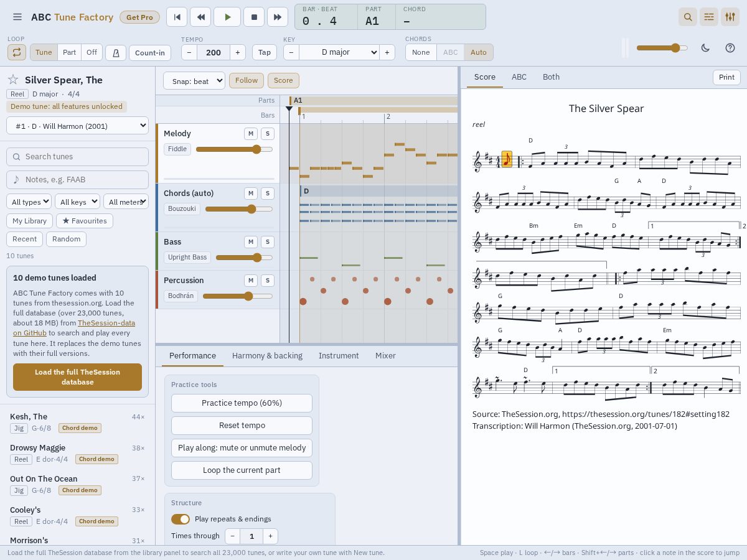Toggle the Follow button
The width and height of the screenshot is (747, 560).
click(x=247, y=80)
